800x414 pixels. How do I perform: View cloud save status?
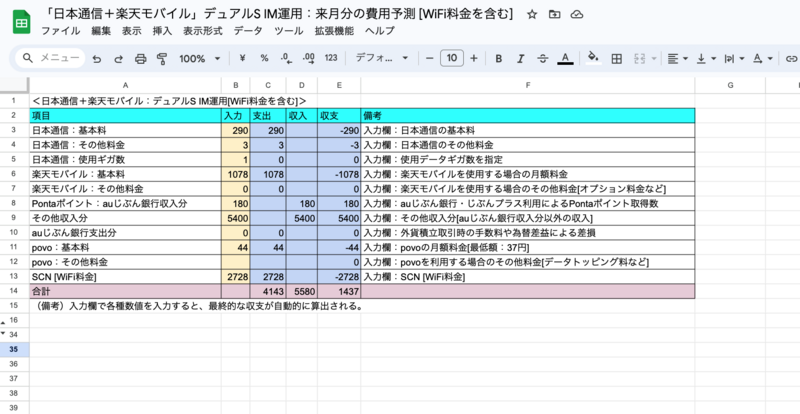click(577, 14)
